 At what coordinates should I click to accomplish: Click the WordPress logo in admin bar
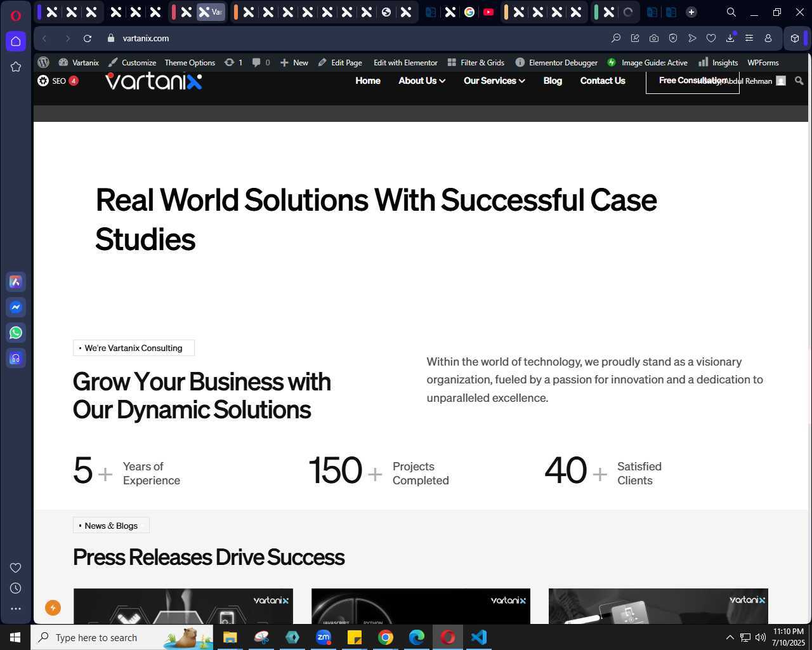pyautogui.click(x=44, y=62)
